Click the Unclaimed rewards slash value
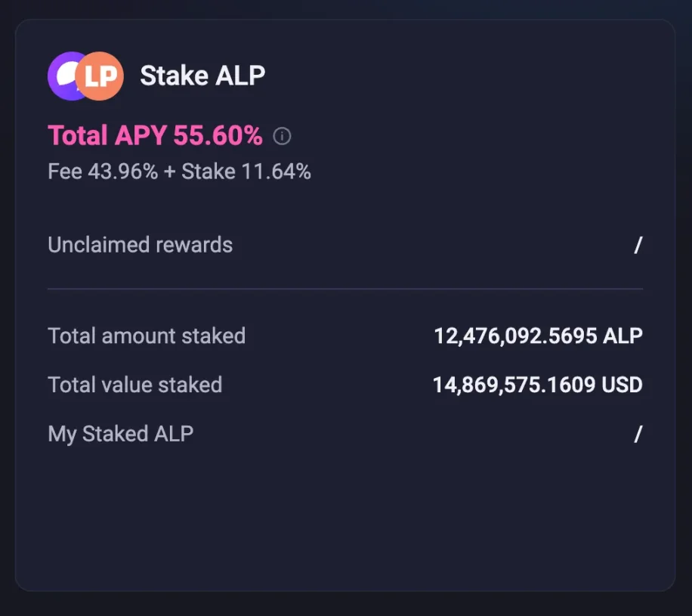The height and width of the screenshot is (616, 692). 638,245
